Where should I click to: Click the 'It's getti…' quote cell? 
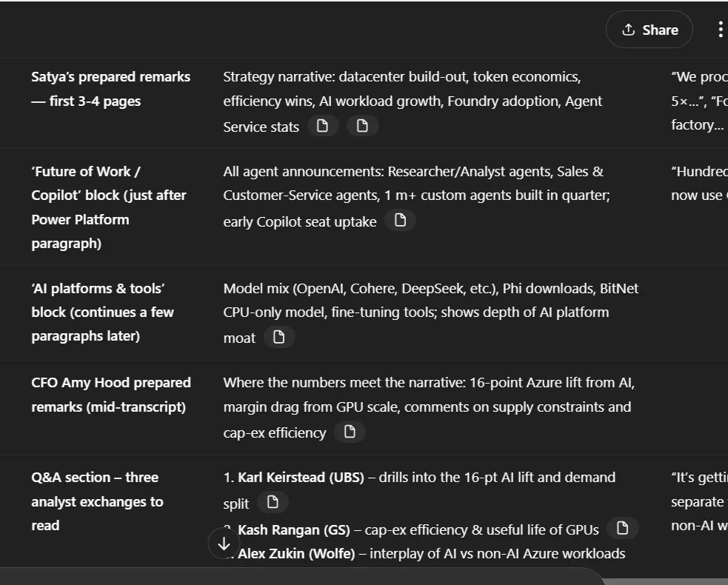tap(699, 501)
